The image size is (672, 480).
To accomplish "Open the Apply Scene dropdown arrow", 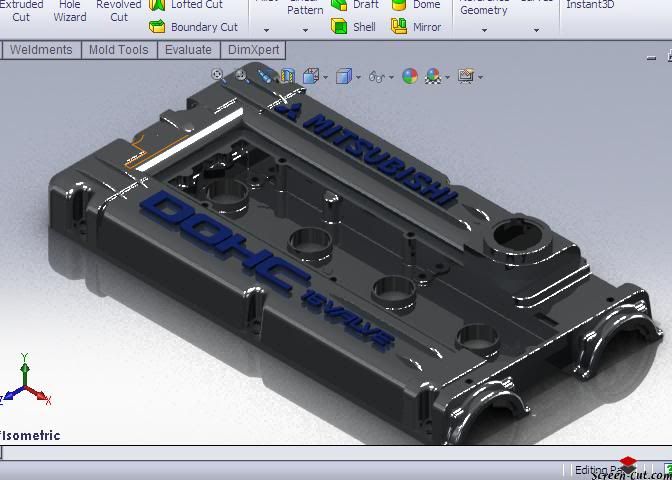I will 447,78.
